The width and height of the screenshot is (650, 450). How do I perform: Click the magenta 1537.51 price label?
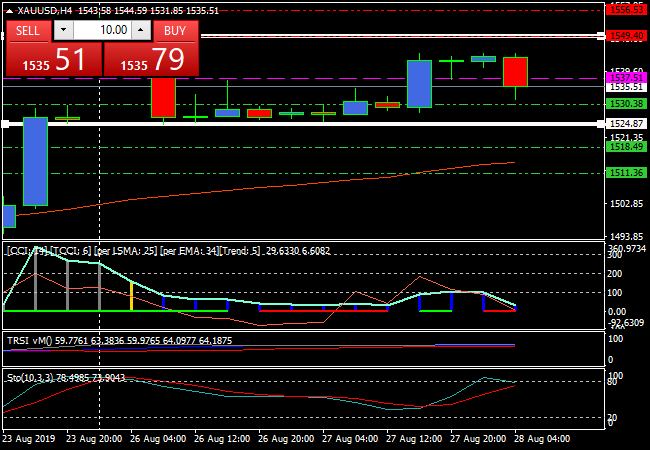coord(625,77)
